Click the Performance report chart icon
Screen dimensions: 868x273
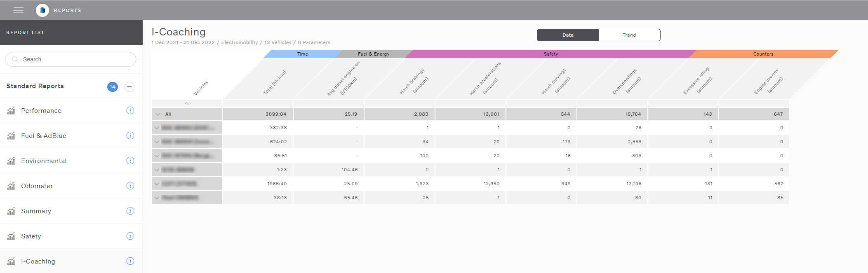[12, 110]
